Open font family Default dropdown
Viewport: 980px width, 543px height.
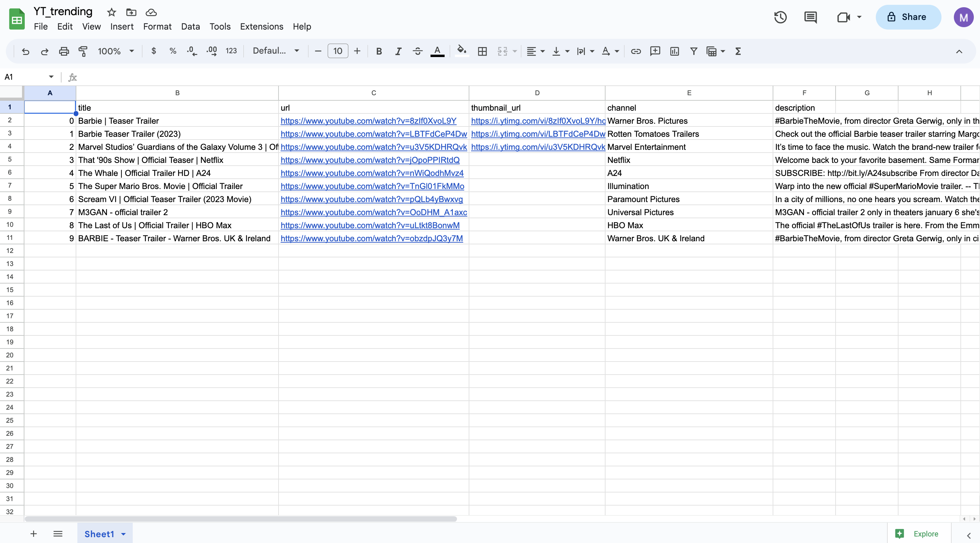276,51
